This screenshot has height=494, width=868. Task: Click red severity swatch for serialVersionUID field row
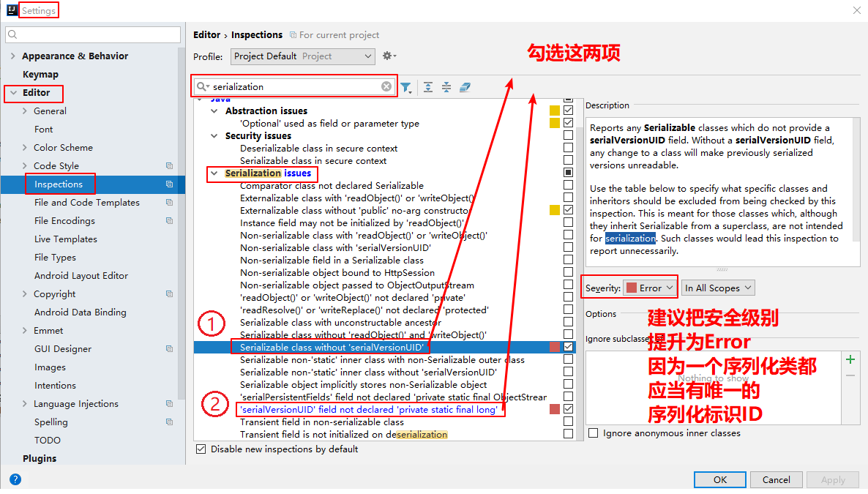point(554,408)
